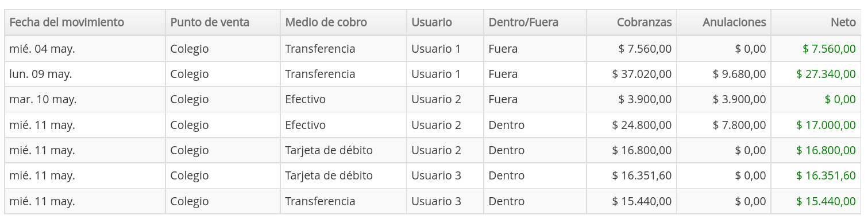Sort table by Neto column header
This screenshot has height=223, width=868.
816,22
